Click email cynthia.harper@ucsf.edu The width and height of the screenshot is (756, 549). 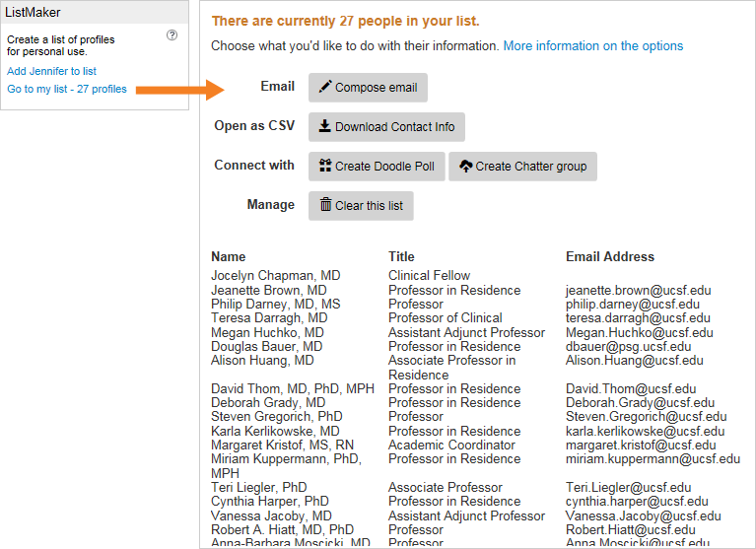[637, 502]
